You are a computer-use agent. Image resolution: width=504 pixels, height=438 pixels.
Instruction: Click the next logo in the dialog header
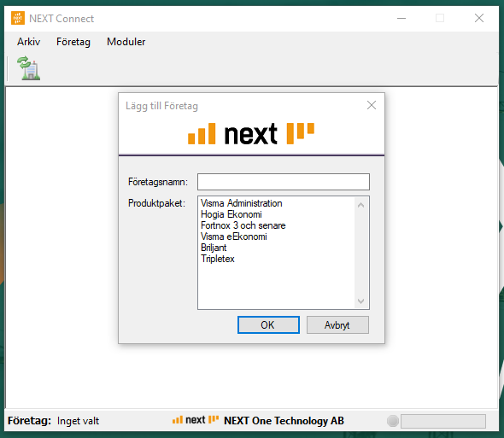coord(251,134)
